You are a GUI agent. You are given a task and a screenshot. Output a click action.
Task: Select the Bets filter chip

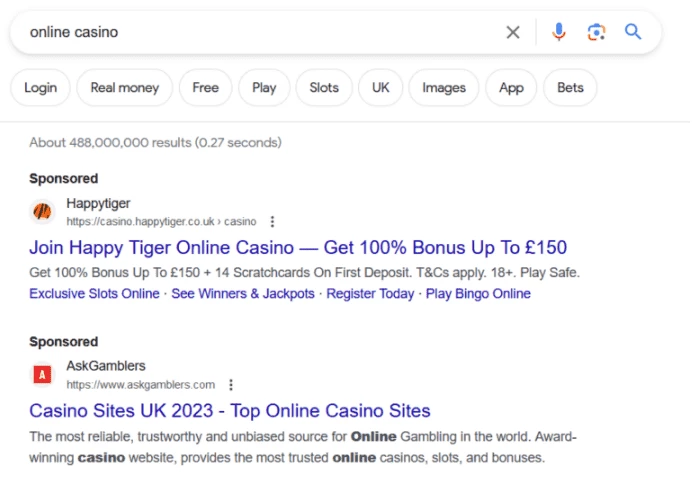[570, 88]
